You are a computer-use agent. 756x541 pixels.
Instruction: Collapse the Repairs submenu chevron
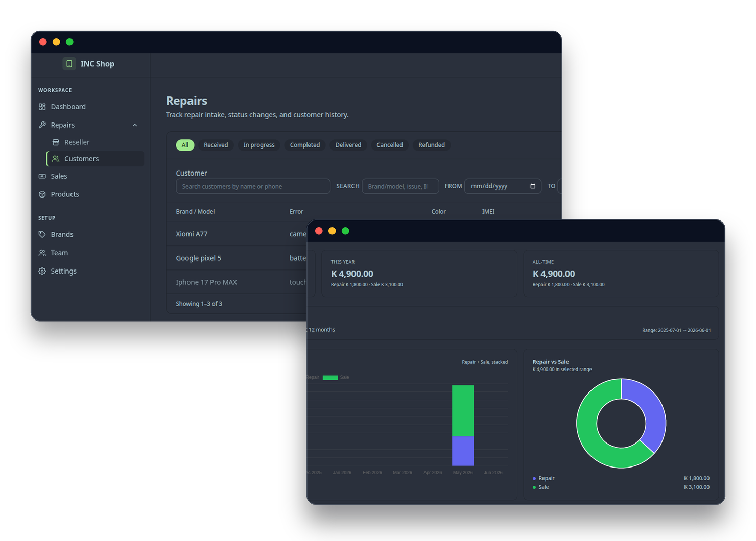135,125
